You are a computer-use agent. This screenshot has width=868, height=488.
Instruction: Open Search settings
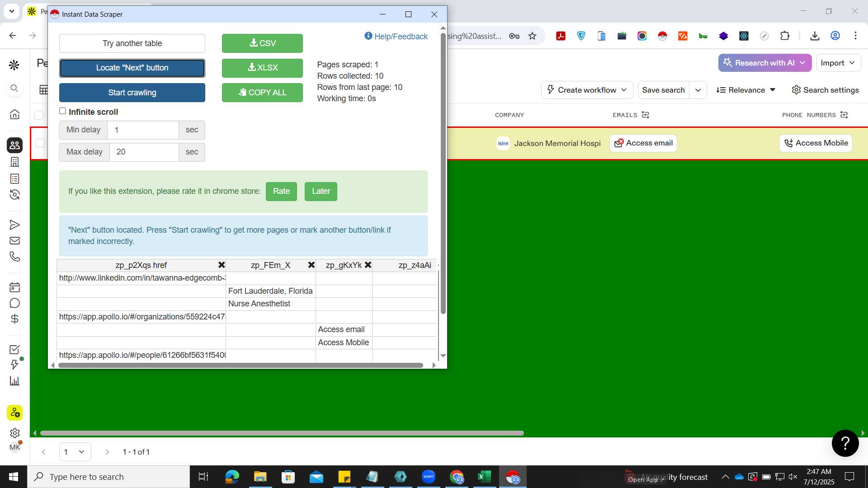825,90
